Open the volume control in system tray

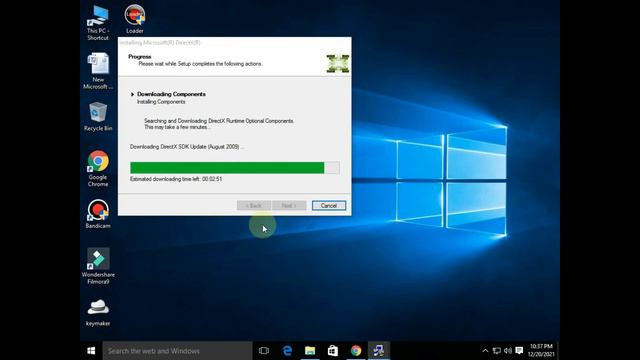(508, 351)
